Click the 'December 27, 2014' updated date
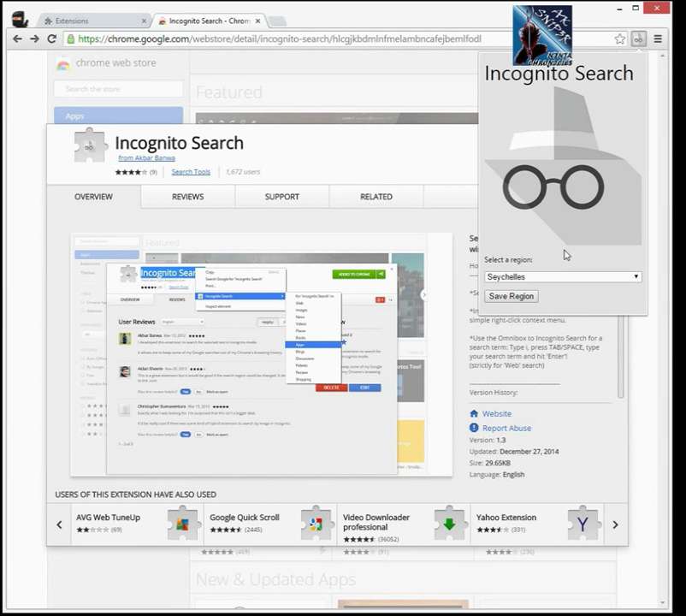The height and width of the screenshot is (616, 686). point(529,452)
